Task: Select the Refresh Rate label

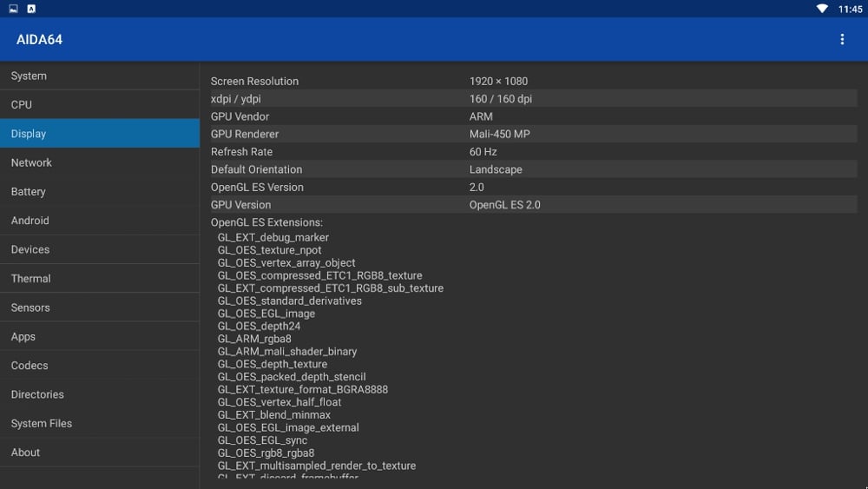Action: (x=241, y=152)
